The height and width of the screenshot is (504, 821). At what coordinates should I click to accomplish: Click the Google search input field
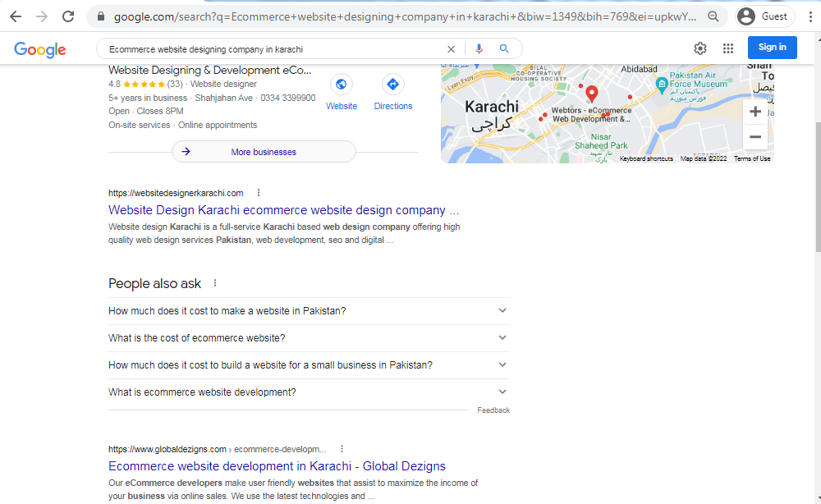coord(271,49)
